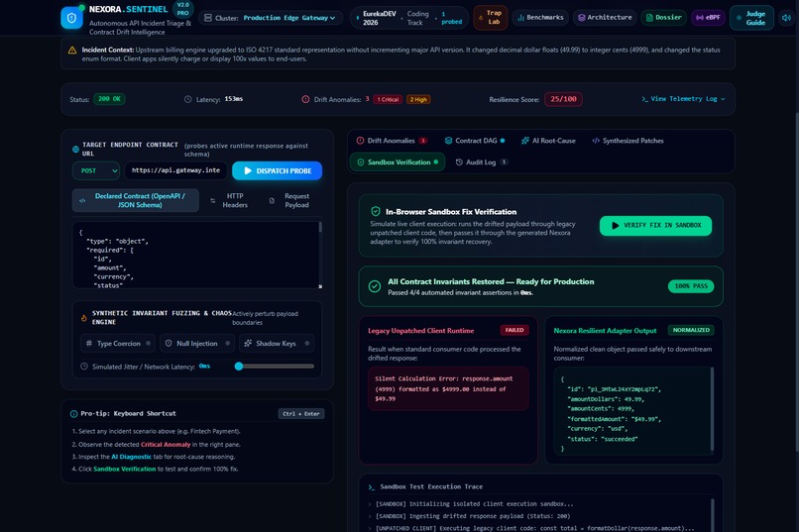Select Sandbox Verification tab
799x532 pixels.
(x=398, y=161)
